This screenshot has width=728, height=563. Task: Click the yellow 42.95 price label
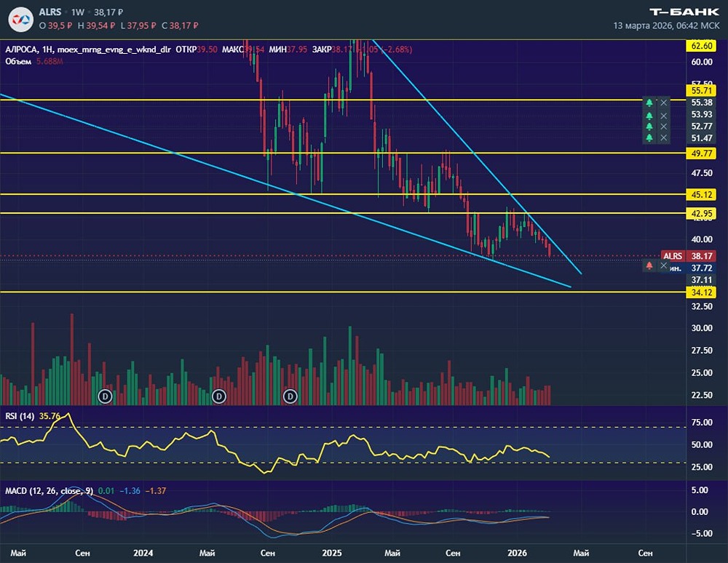[x=702, y=213]
